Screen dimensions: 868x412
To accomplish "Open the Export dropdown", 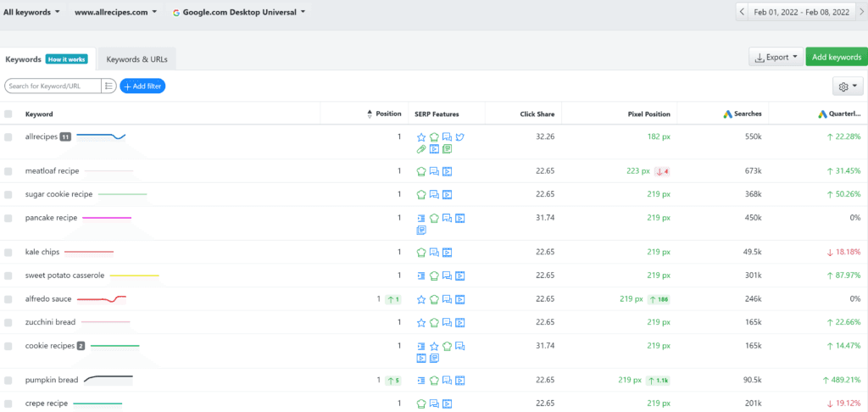I will tap(776, 57).
